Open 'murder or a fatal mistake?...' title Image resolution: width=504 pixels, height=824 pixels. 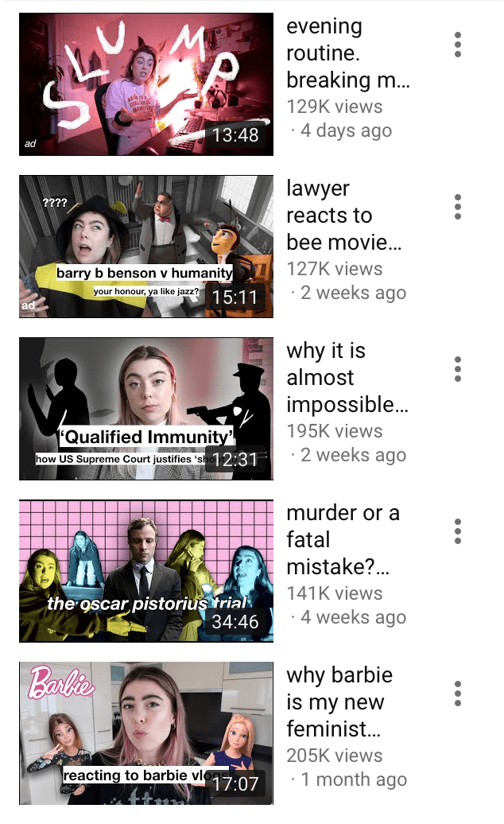click(343, 540)
